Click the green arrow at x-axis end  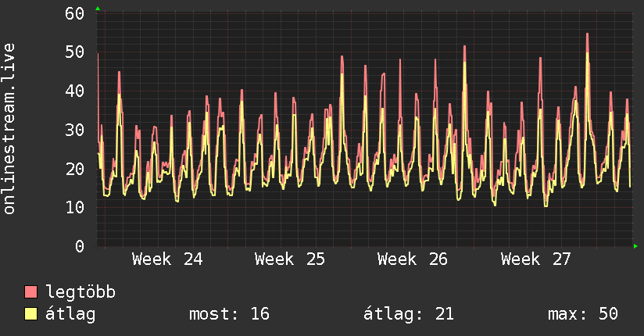pyautogui.click(x=635, y=246)
